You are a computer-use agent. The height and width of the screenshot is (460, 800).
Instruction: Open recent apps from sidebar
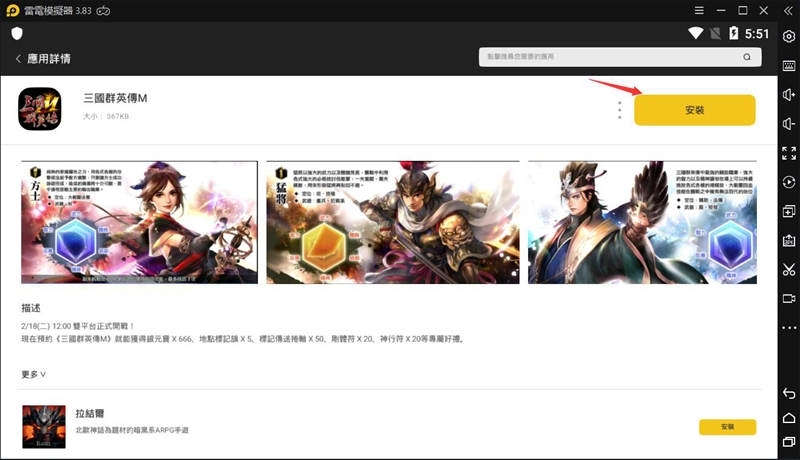[x=789, y=441]
